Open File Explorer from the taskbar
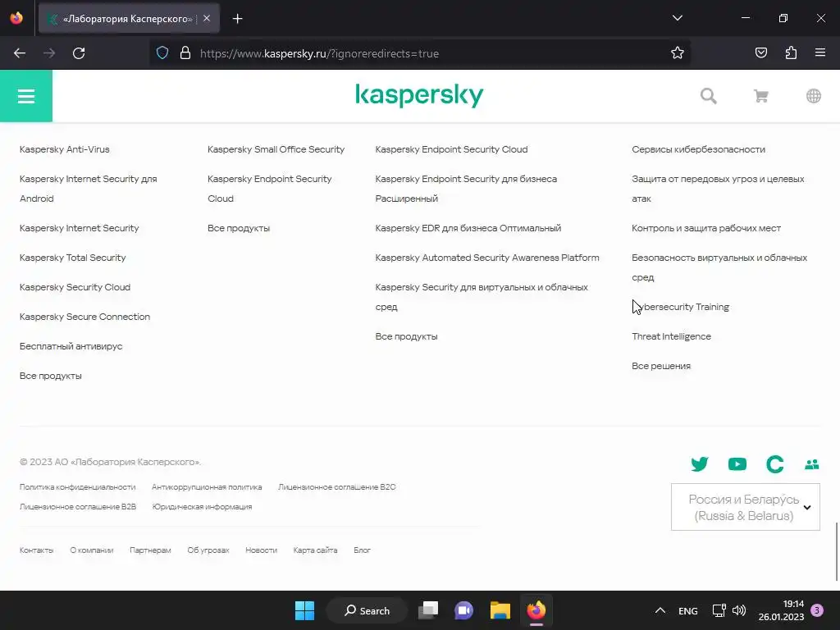 coord(500,610)
